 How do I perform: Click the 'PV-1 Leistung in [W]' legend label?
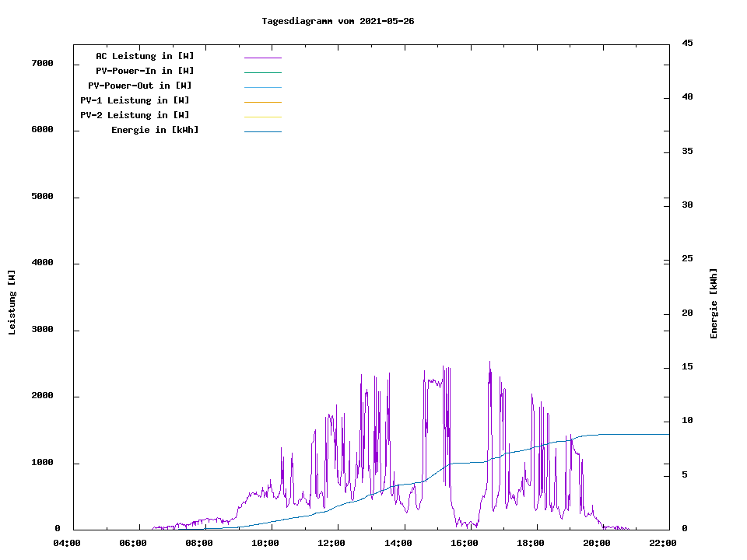pyautogui.click(x=135, y=100)
